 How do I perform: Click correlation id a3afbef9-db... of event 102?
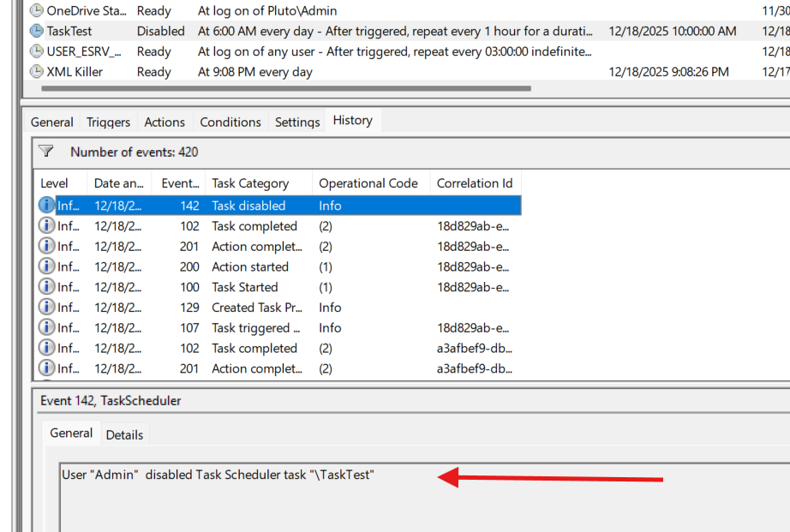(x=474, y=348)
